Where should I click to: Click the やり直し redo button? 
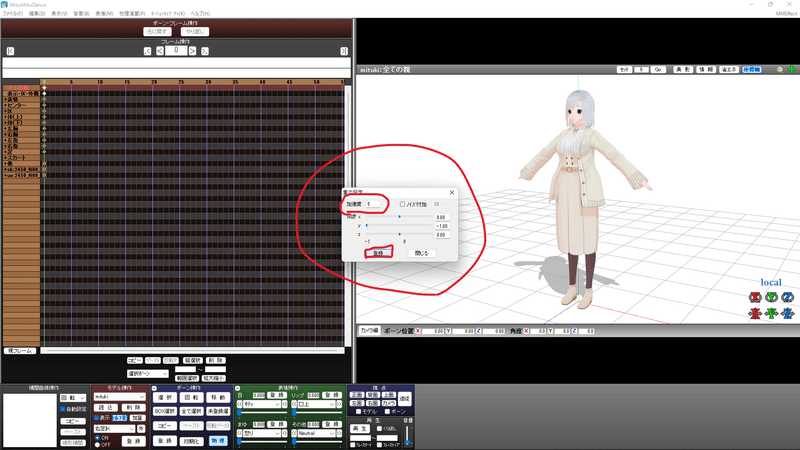point(195,32)
